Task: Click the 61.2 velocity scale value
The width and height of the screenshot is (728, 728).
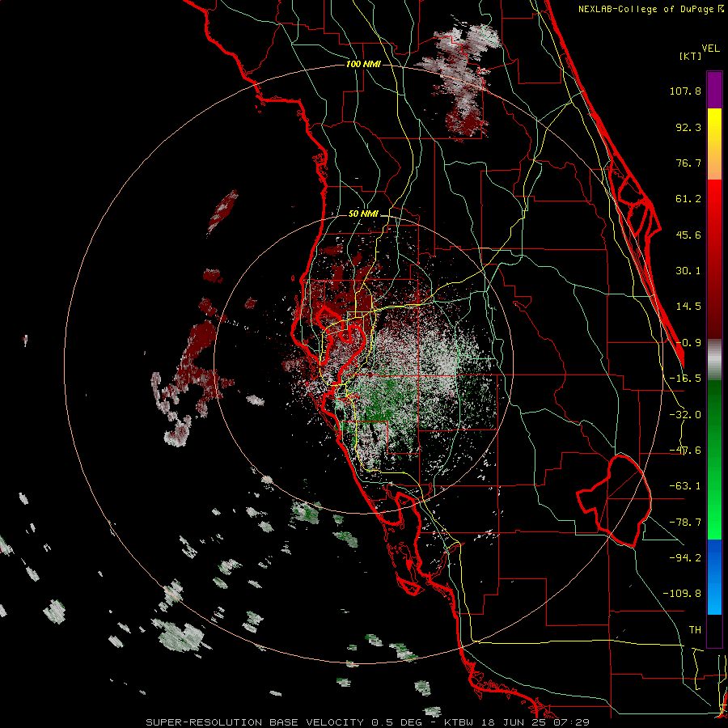Action: coord(688,199)
